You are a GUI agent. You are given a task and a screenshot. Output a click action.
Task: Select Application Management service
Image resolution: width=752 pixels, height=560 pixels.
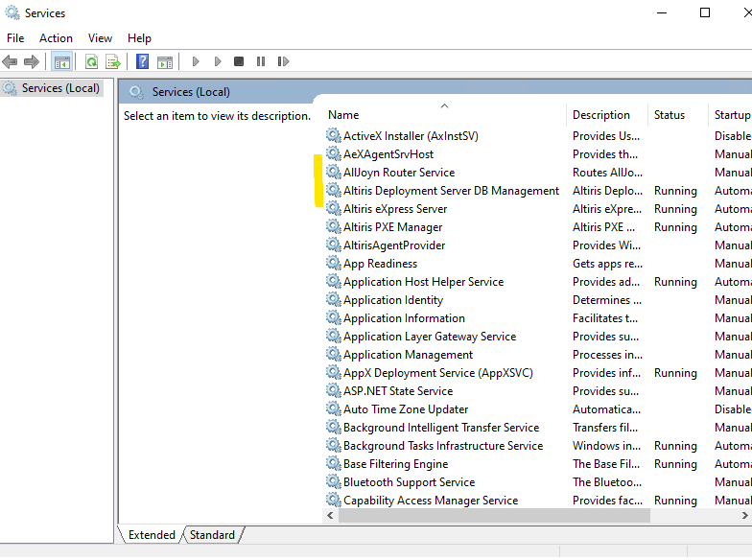coord(409,355)
